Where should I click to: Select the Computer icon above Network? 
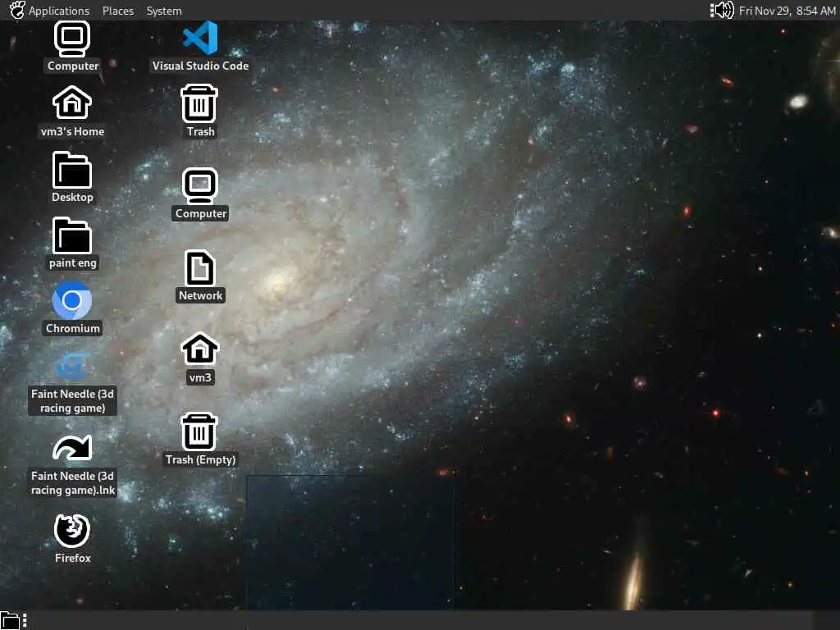(x=200, y=186)
